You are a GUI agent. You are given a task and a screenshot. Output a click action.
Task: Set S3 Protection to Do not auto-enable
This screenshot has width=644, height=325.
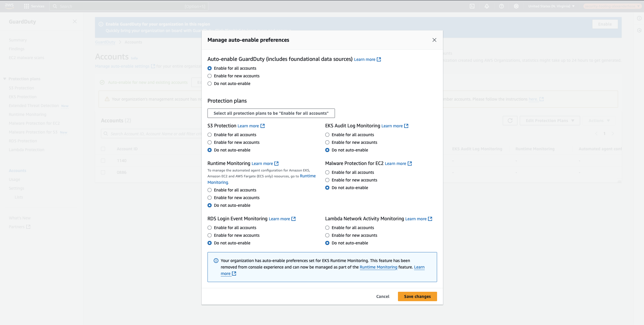[x=210, y=150]
